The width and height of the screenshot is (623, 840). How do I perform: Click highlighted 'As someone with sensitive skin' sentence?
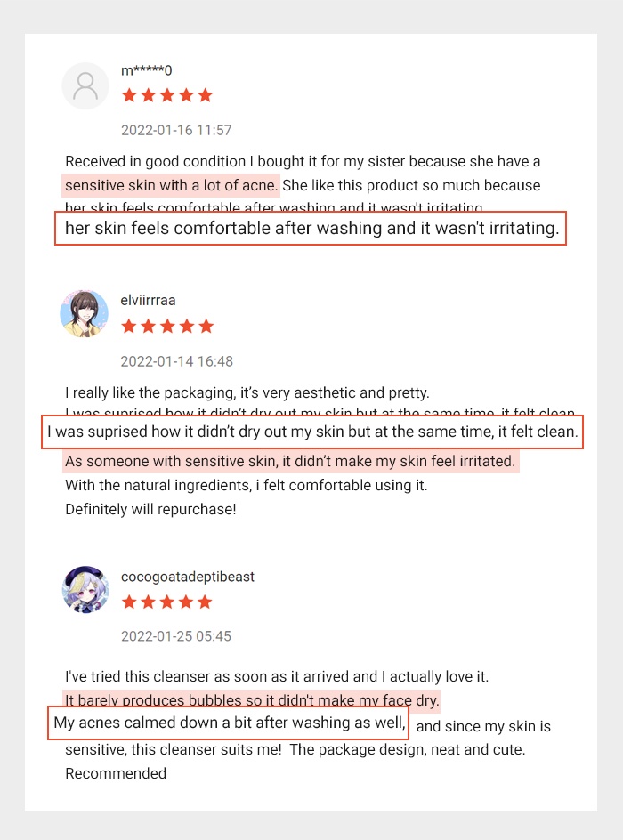(290, 462)
